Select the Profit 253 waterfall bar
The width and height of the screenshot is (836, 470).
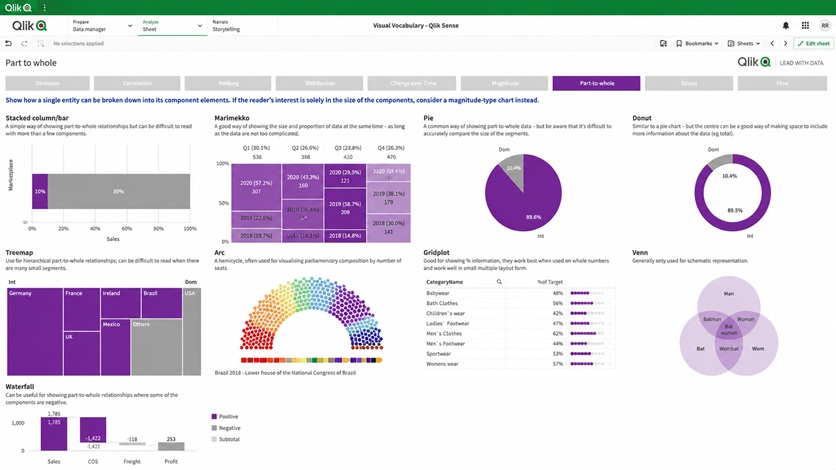(x=171, y=447)
